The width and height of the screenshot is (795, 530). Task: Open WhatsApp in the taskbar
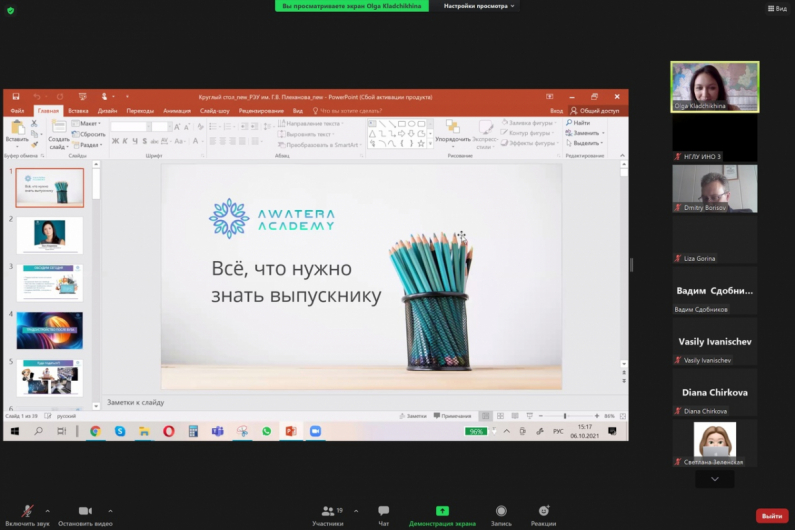[x=267, y=431]
